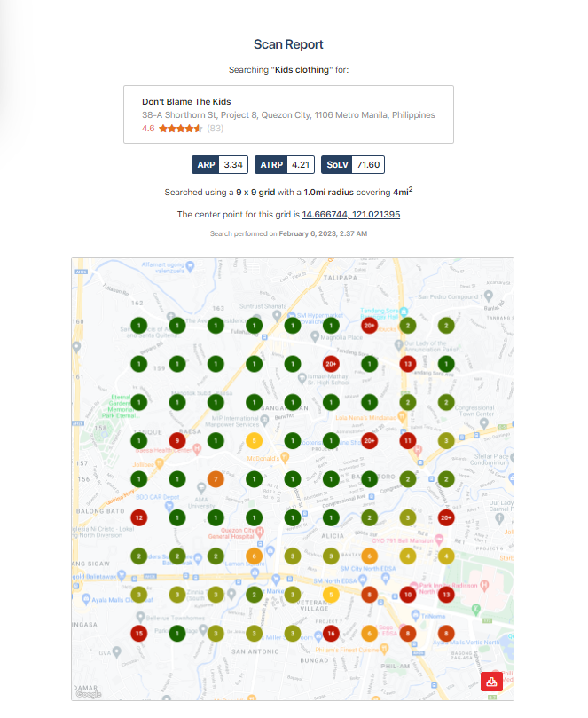Click the Magnolia Place map marker

315,337
